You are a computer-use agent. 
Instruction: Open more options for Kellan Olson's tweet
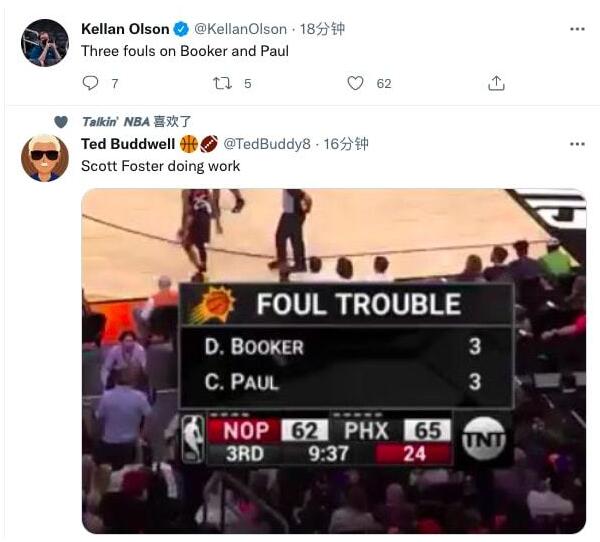click(577, 29)
